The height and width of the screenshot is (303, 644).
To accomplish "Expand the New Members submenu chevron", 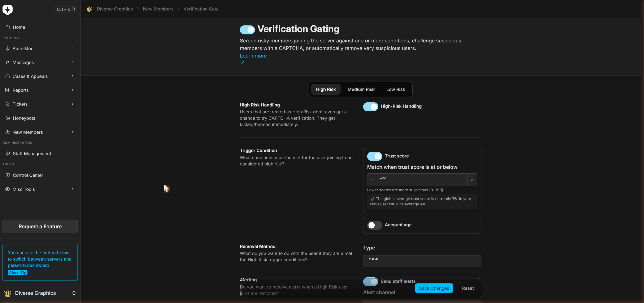I will tap(73, 132).
